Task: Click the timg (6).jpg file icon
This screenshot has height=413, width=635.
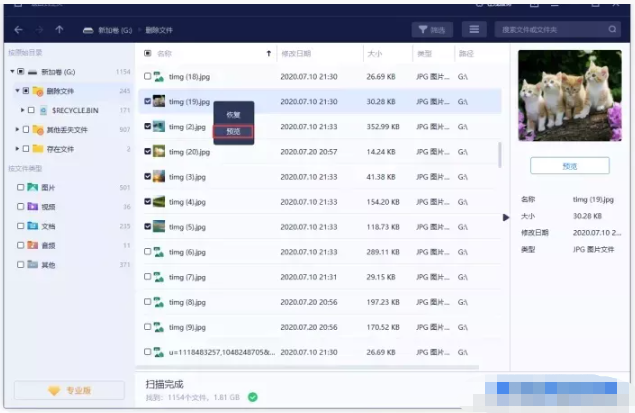Action: 159,252
